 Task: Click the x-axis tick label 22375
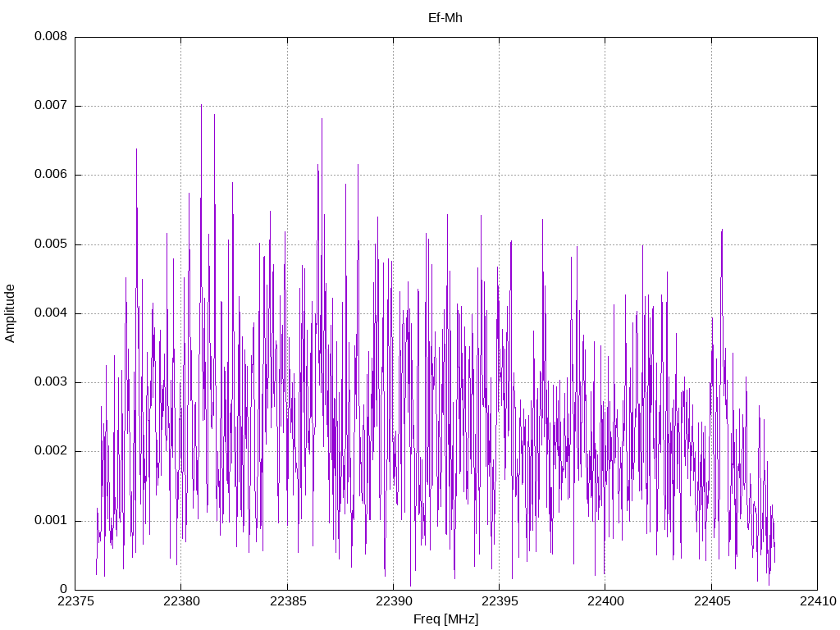[75, 601]
